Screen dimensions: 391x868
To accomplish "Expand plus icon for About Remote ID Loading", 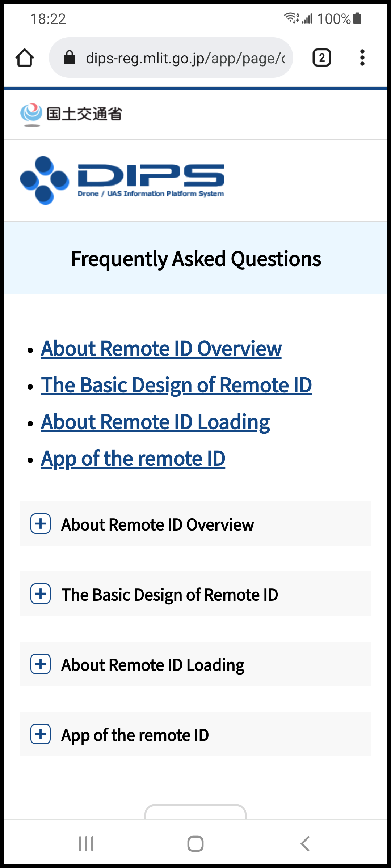I will point(41,664).
